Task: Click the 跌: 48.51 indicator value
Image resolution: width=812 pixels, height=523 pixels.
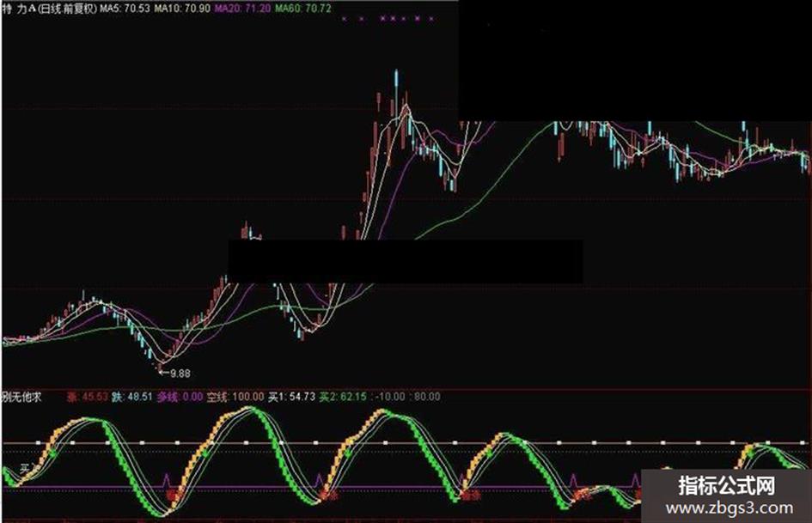Action: 132,397
